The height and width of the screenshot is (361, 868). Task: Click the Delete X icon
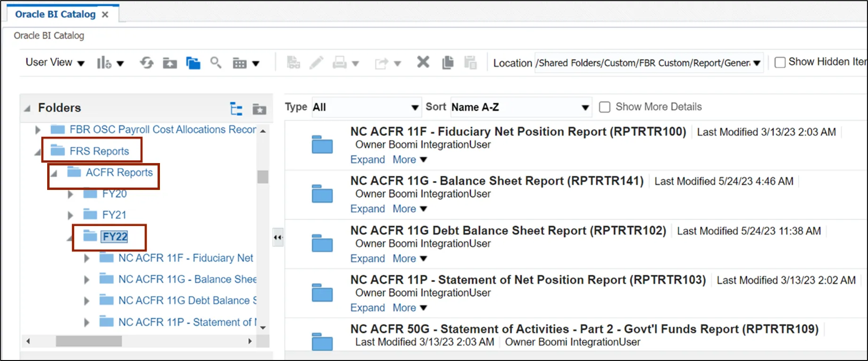pos(423,62)
